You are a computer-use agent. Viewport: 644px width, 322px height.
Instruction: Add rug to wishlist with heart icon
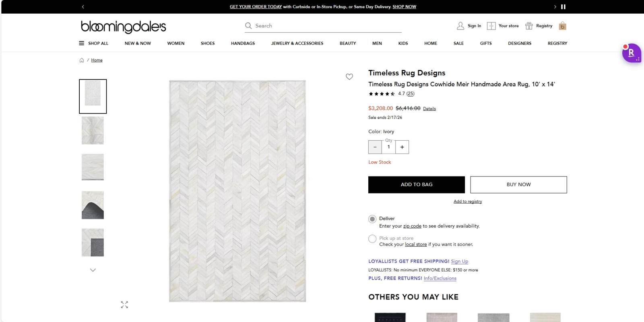[x=349, y=77]
